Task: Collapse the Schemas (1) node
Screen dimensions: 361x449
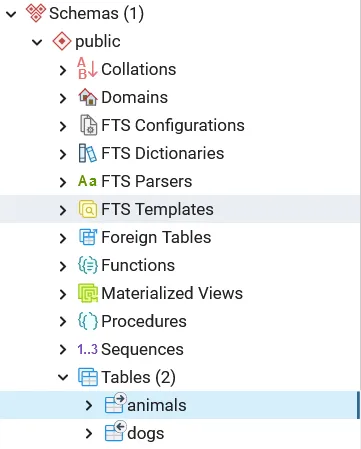Action: coord(11,14)
